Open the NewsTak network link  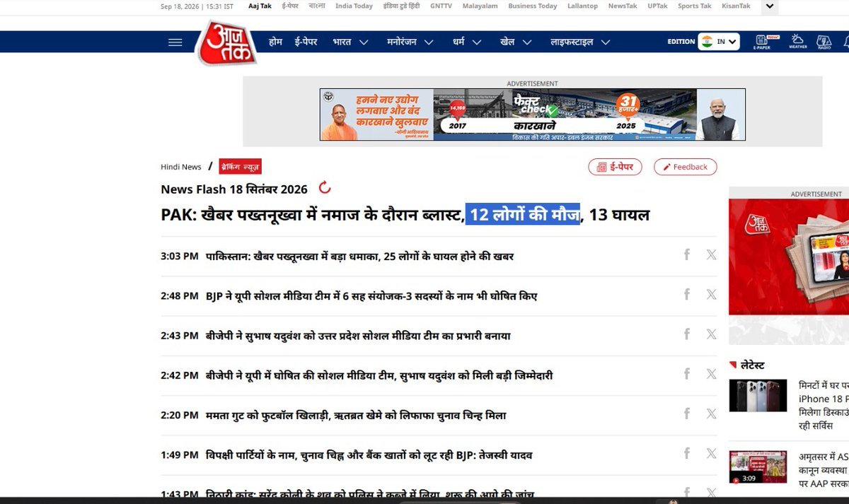(x=623, y=6)
